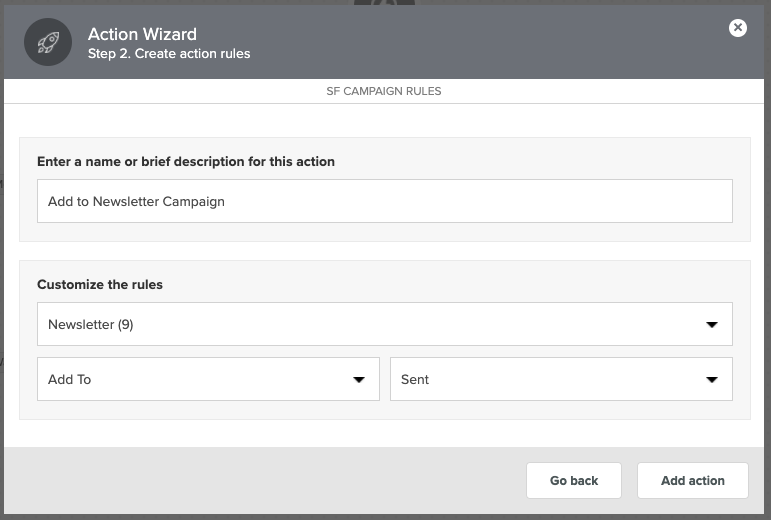The image size is (771, 520).
Task: Click the 'Add to Newsletter Campaign' text
Action: coord(136,202)
